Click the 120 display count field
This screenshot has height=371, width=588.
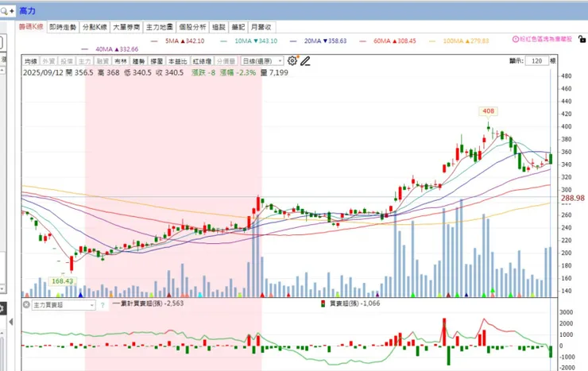pos(536,60)
